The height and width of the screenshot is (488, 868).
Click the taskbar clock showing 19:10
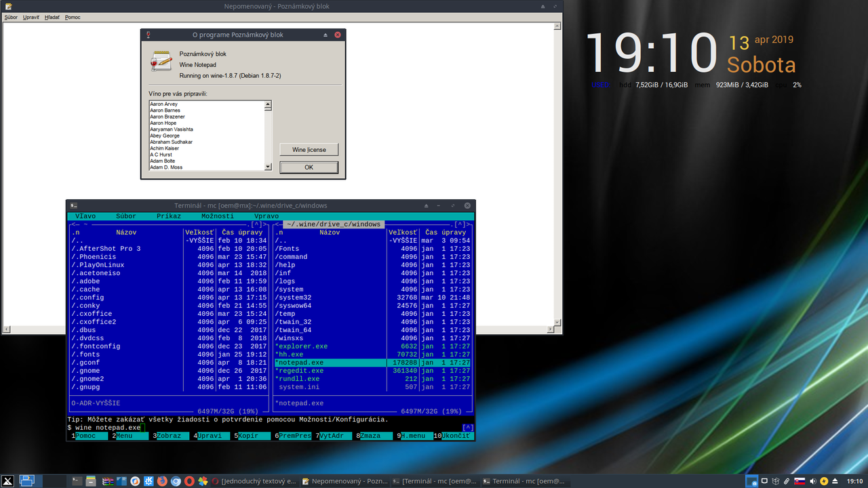856,481
